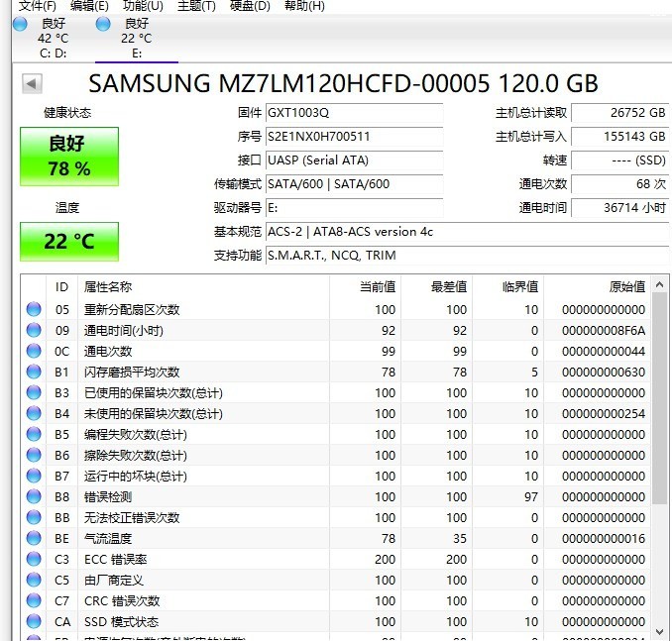Screen dimensions: 672x641
Task: Select the C: D: disk at 42 °C
Action: (x=53, y=38)
